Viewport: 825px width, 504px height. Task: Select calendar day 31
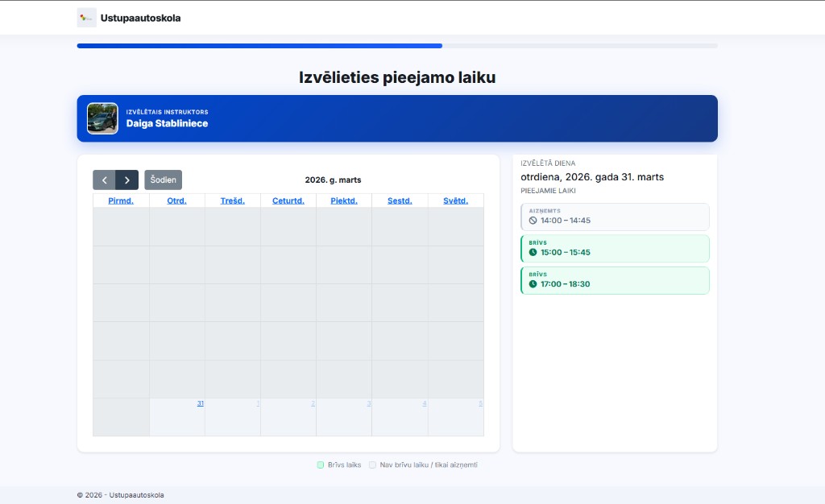(200, 403)
